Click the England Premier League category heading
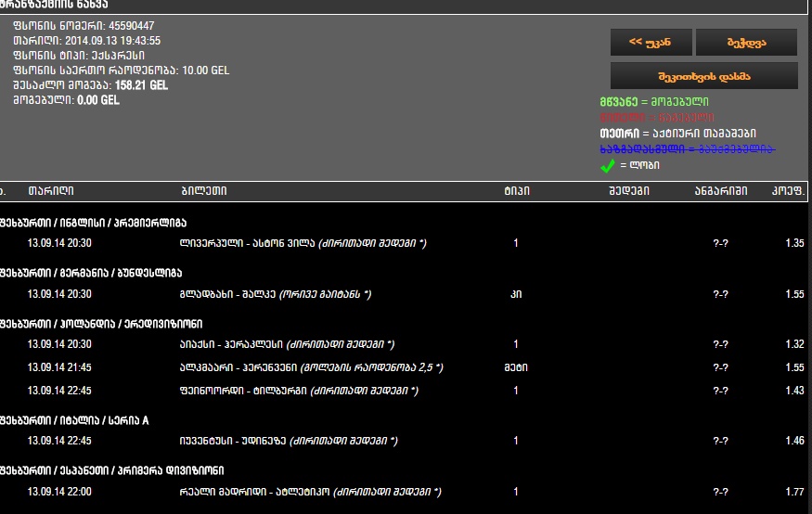Viewport: 812px width, 514px height. [x=94, y=223]
